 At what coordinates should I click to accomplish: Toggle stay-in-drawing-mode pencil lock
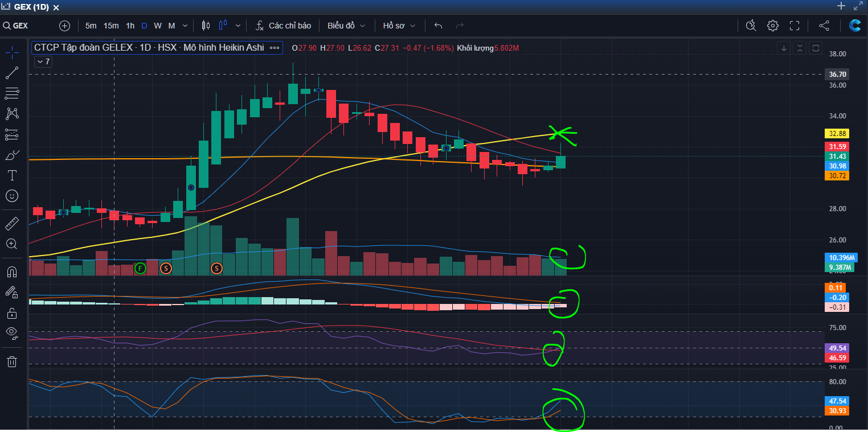tap(12, 292)
